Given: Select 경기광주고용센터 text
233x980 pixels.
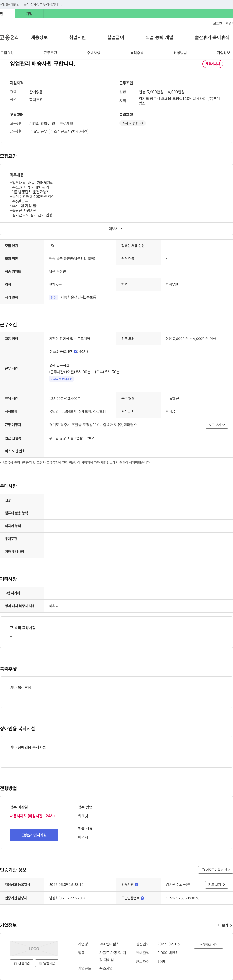Looking at the screenshot, I should click(179, 884).
